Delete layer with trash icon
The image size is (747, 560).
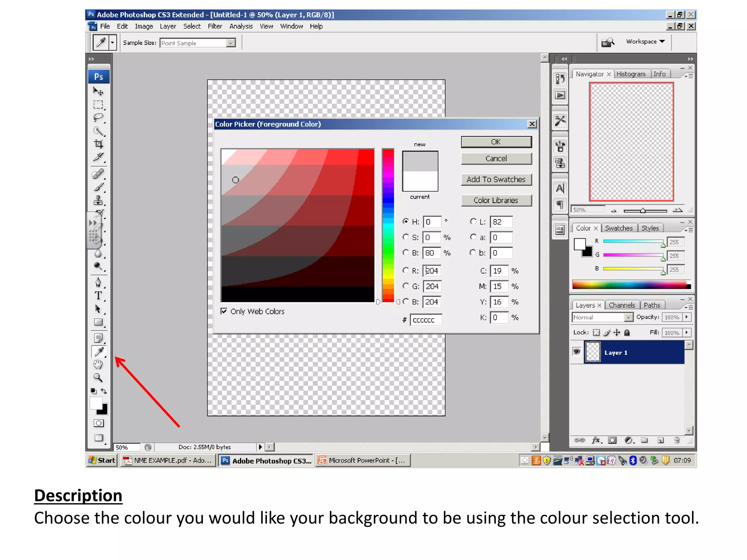pyautogui.click(x=677, y=440)
